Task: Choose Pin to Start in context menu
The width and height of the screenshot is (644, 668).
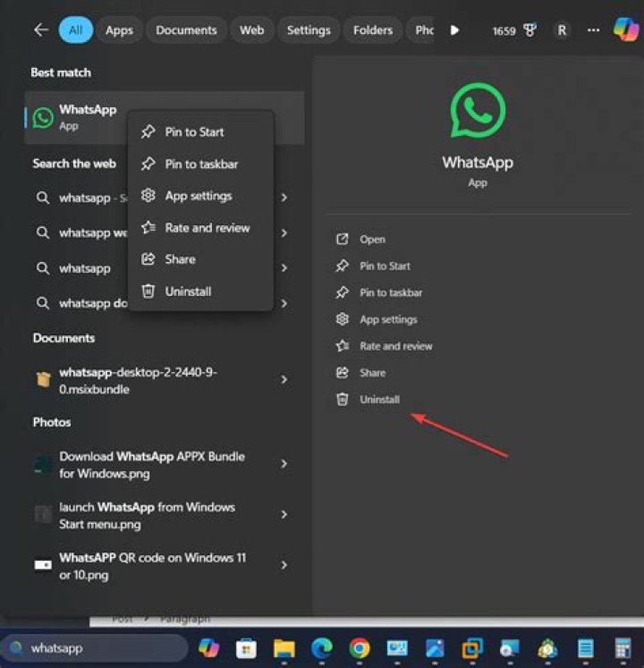Action: click(x=200, y=132)
